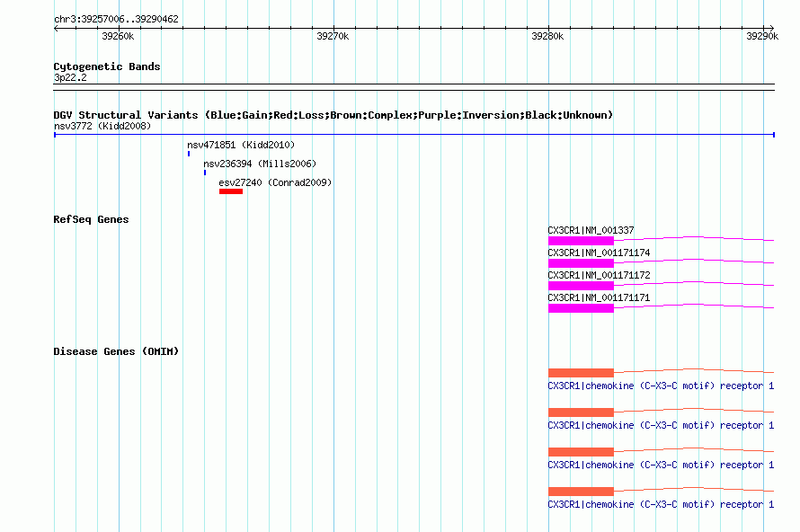
Task: Click the red esv27240 loss bar
Action: [x=231, y=191]
